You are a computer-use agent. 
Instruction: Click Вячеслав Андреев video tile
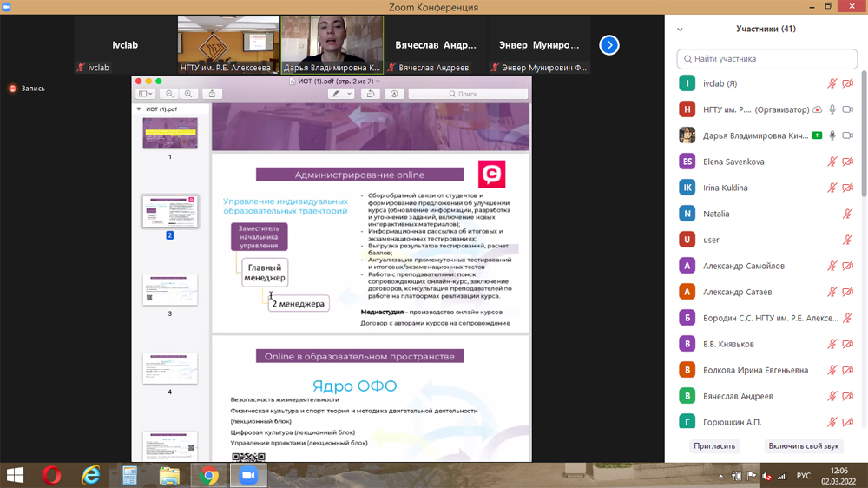pyautogui.click(x=436, y=45)
